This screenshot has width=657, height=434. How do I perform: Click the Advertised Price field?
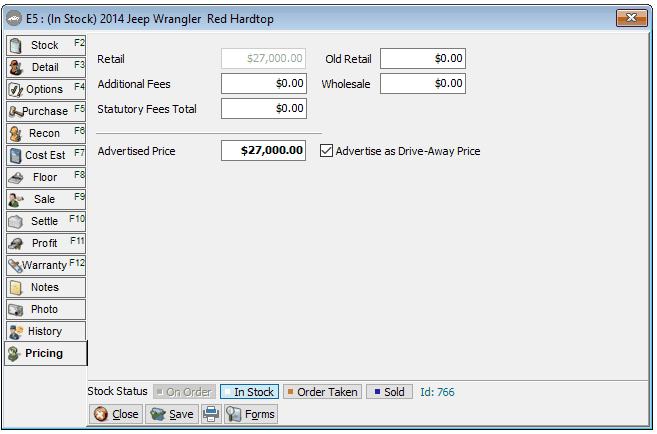coord(264,151)
